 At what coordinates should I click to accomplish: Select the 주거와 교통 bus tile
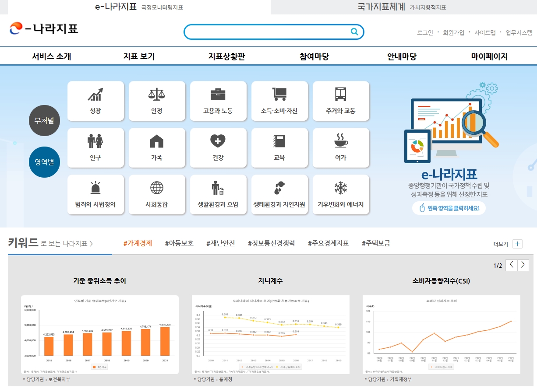click(341, 101)
